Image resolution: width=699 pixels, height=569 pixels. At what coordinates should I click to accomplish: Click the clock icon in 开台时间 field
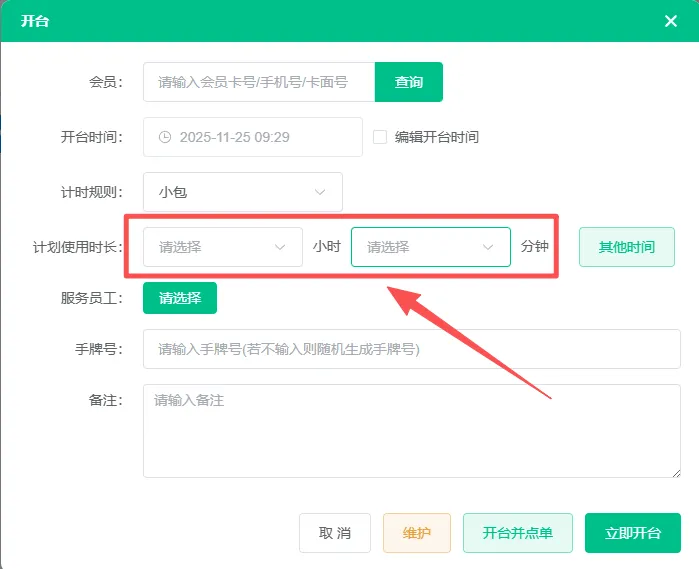point(165,137)
